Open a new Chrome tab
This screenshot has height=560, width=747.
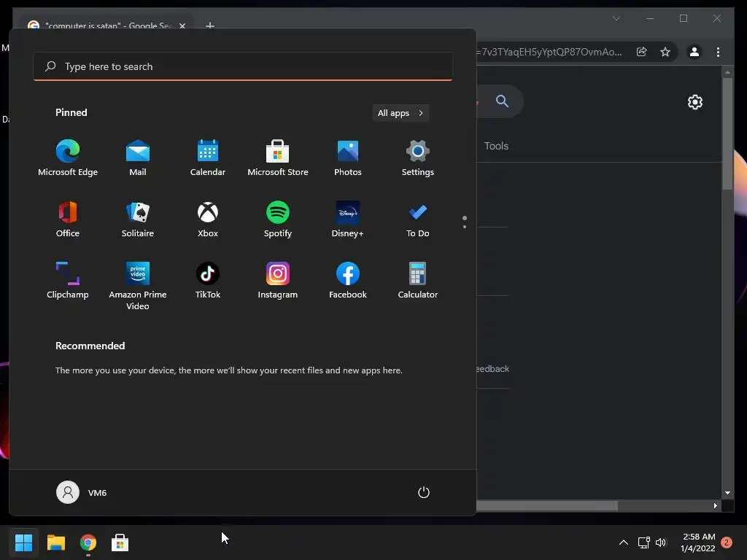[x=210, y=26]
